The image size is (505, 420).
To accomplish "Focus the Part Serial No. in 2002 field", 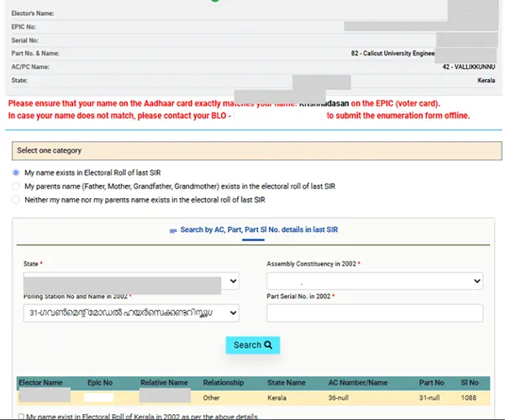I will pyautogui.click(x=374, y=312).
